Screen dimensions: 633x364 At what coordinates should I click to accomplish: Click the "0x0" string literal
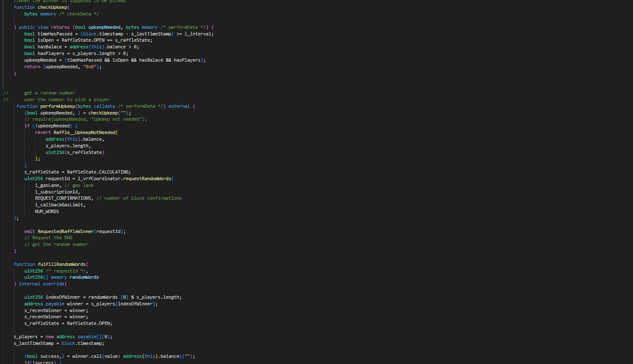90,67
